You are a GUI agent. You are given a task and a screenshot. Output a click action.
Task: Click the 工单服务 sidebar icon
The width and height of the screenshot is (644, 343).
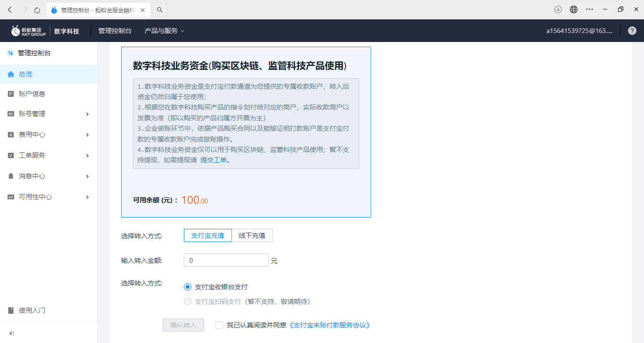11,155
